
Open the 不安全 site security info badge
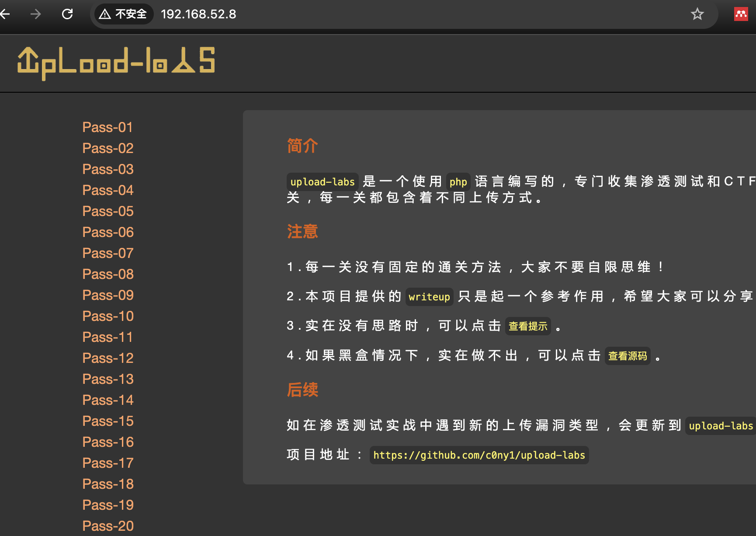123,14
